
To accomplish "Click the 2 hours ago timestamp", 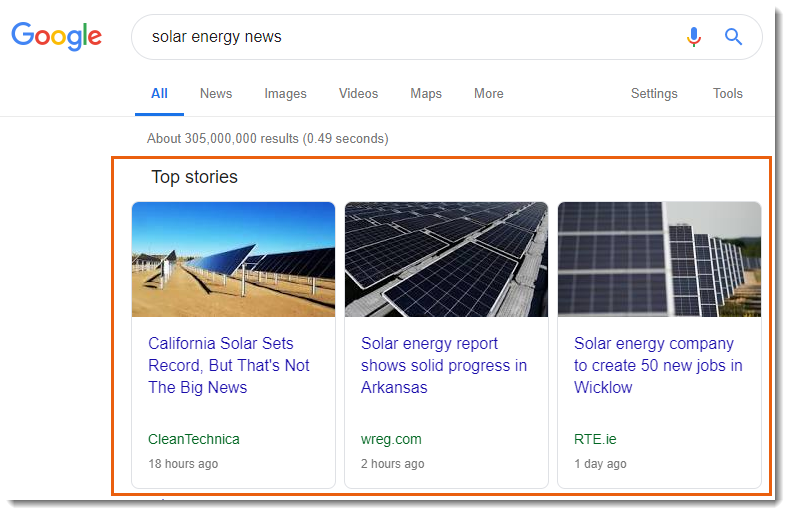I will [x=392, y=464].
